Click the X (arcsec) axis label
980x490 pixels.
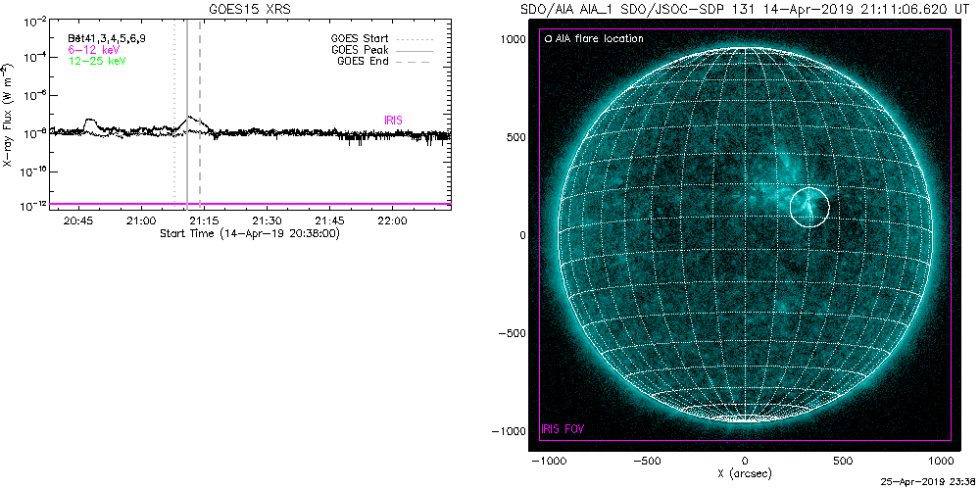(x=746, y=473)
